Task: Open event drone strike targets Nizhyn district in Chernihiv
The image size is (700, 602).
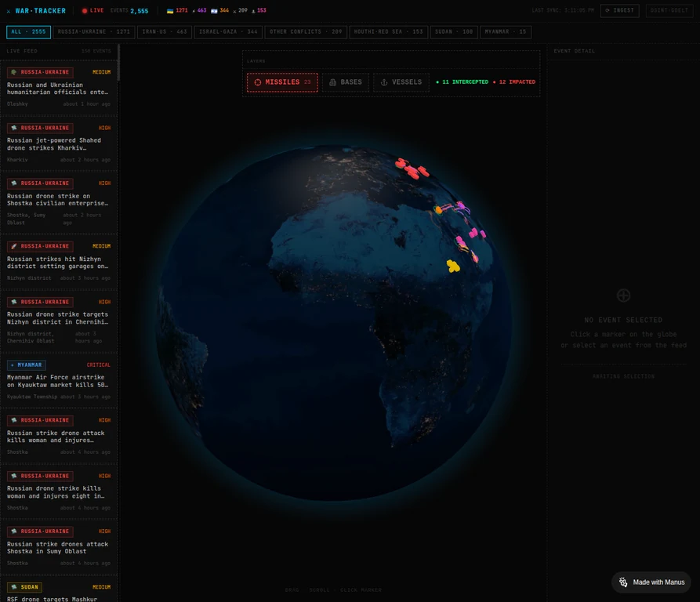Action: click(59, 321)
